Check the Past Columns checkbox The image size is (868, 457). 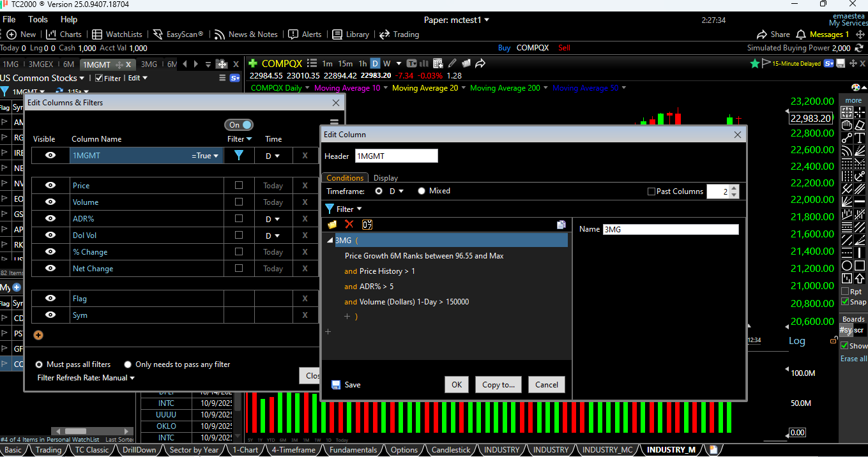tap(651, 191)
